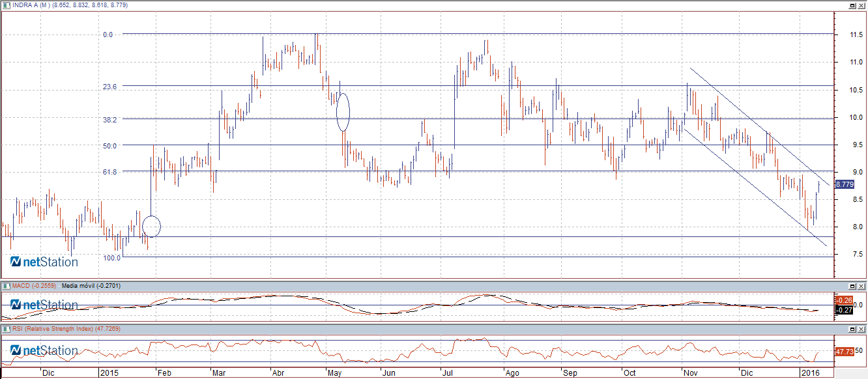Screen dimensions: 868x379
Task: Click the 2015 label on time axis
Action: (109, 374)
